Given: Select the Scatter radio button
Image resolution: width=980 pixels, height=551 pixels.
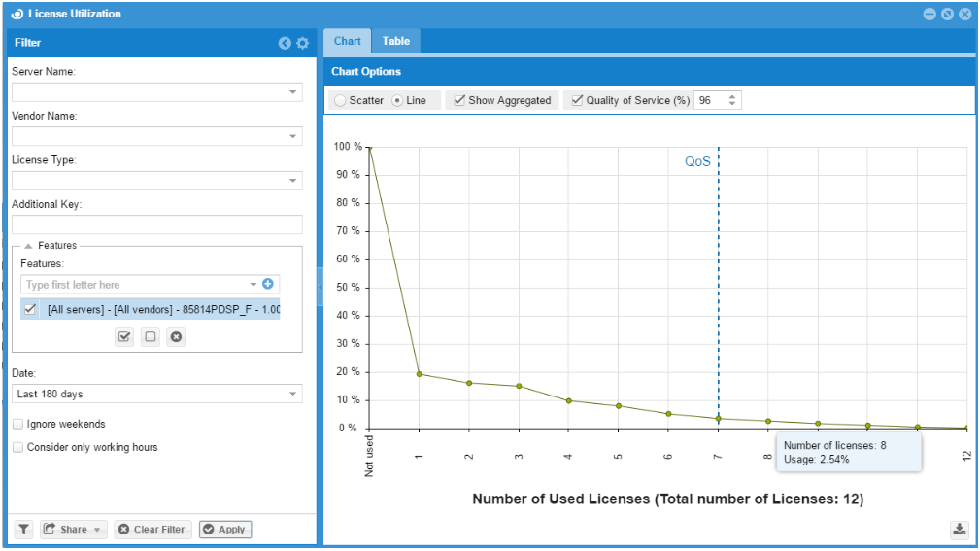Looking at the screenshot, I should (340, 100).
